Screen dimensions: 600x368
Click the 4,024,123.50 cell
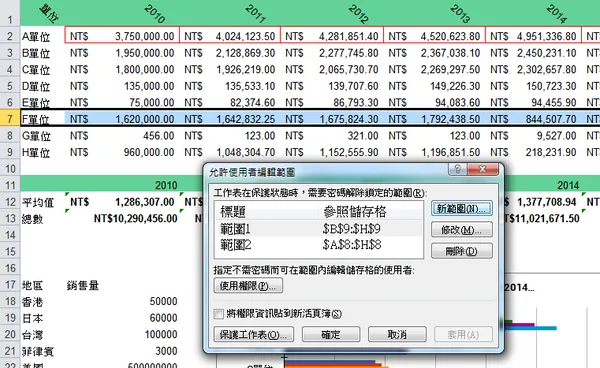(230, 36)
